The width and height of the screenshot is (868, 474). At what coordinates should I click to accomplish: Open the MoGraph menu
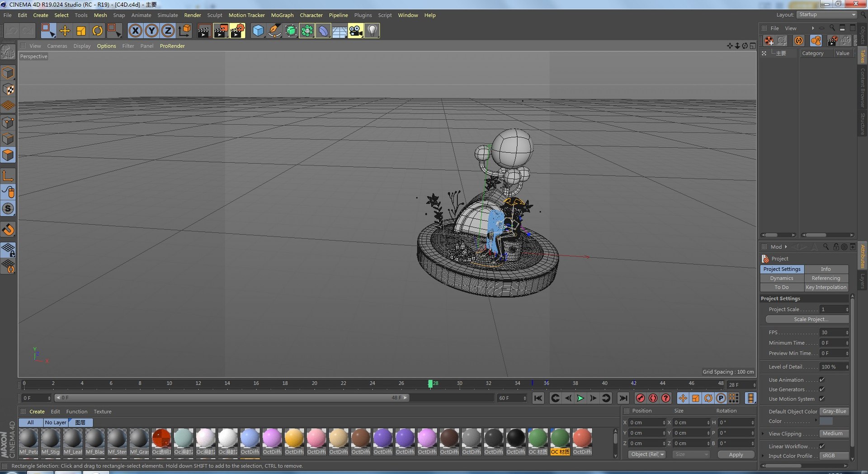282,15
